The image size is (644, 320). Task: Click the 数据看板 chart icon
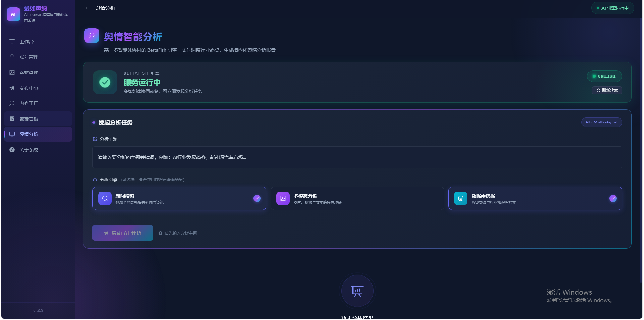tap(12, 119)
